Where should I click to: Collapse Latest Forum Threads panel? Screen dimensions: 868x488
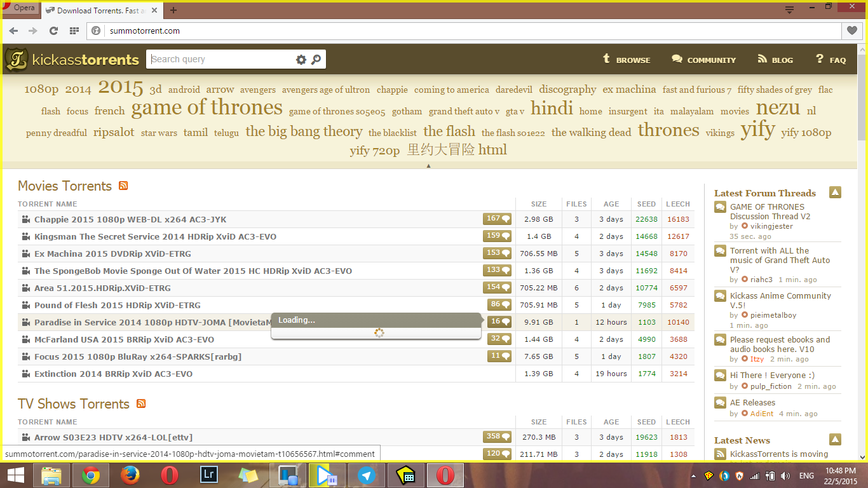click(835, 193)
